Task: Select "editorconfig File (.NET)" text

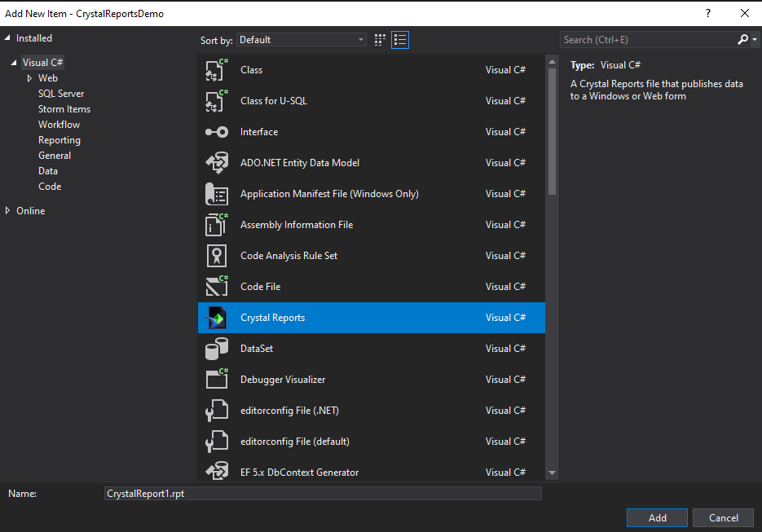Action: [x=289, y=411]
